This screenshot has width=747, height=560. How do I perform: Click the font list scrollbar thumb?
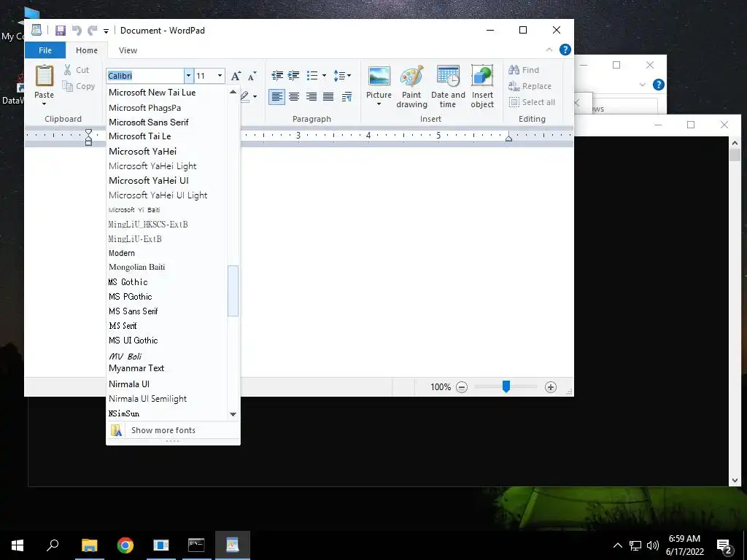233,290
